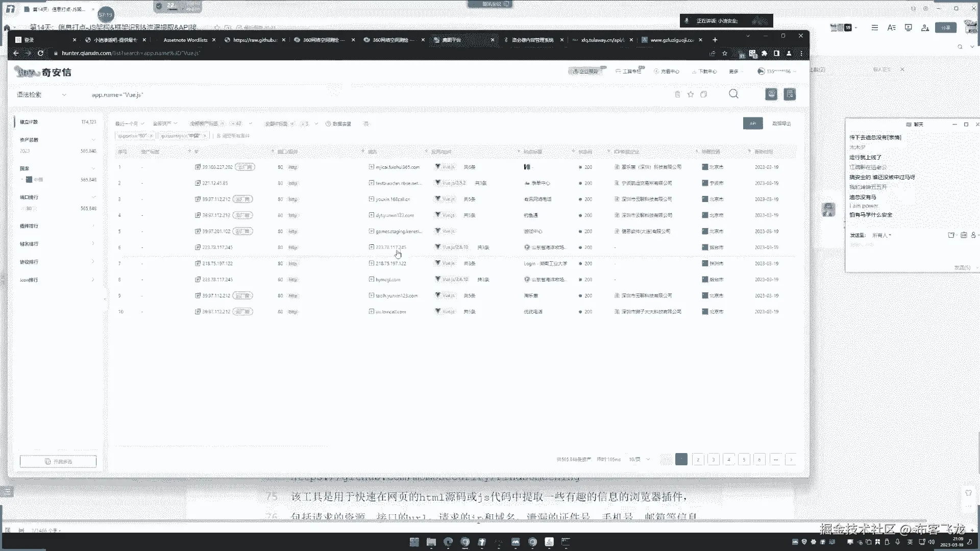
Task: Click the star favorite icon in search bar
Action: coord(691,94)
